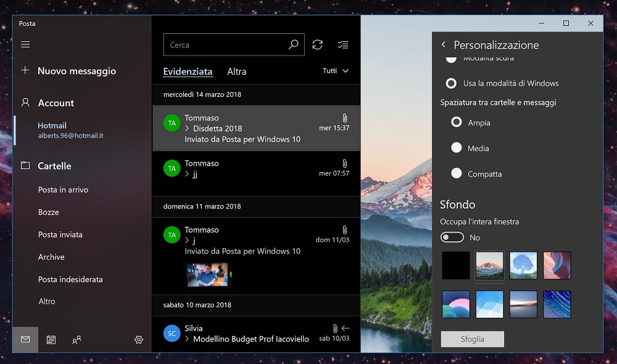This screenshot has width=617, height=364.
Task: Open Archive folder
Action: [51, 257]
